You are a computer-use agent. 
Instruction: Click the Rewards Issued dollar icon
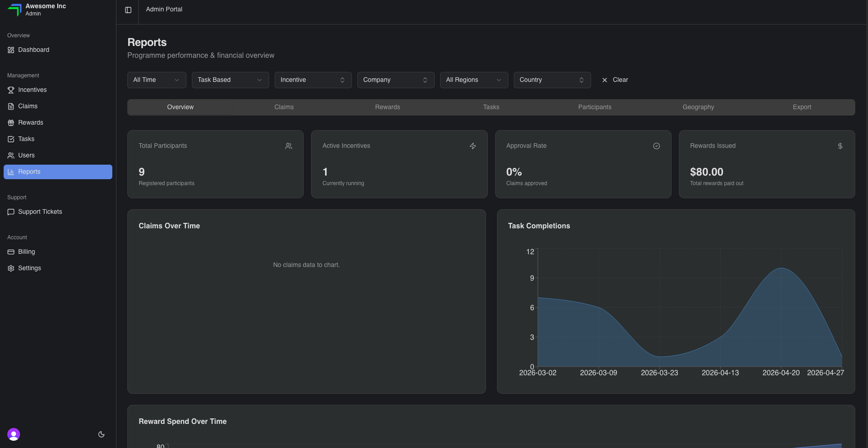840,146
